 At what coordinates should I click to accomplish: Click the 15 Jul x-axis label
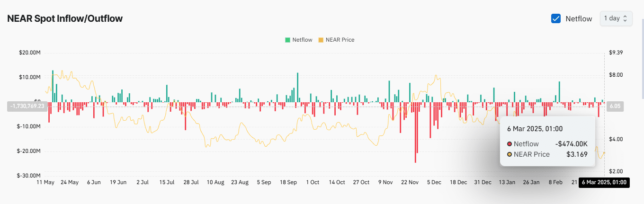click(x=167, y=182)
